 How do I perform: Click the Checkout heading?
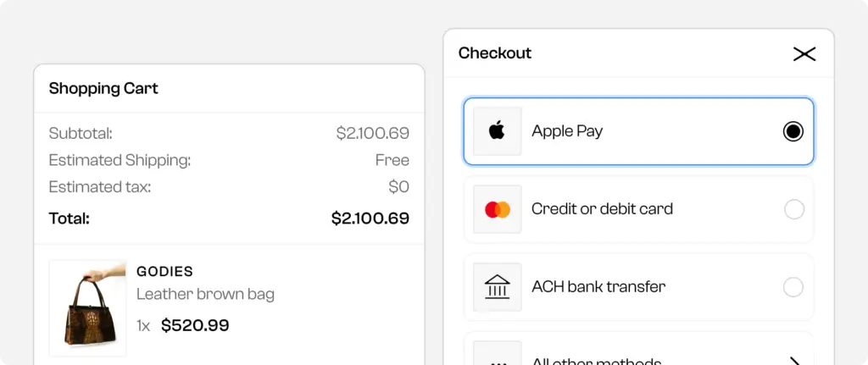[x=495, y=53]
